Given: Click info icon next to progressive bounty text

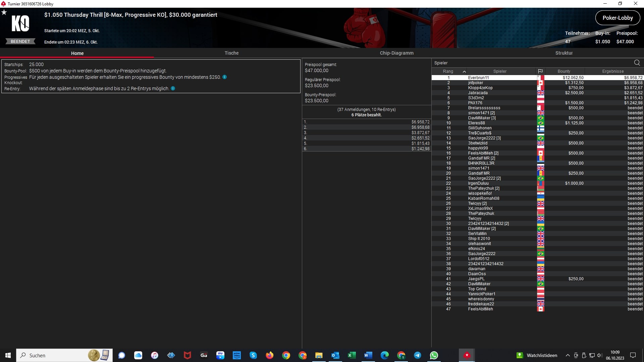Looking at the screenshot, I should click(x=225, y=77).
